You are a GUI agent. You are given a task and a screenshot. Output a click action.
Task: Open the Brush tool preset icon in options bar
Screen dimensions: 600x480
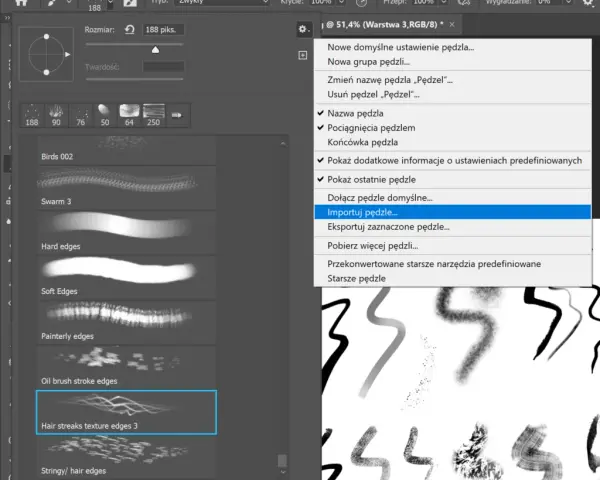point(51,3)
